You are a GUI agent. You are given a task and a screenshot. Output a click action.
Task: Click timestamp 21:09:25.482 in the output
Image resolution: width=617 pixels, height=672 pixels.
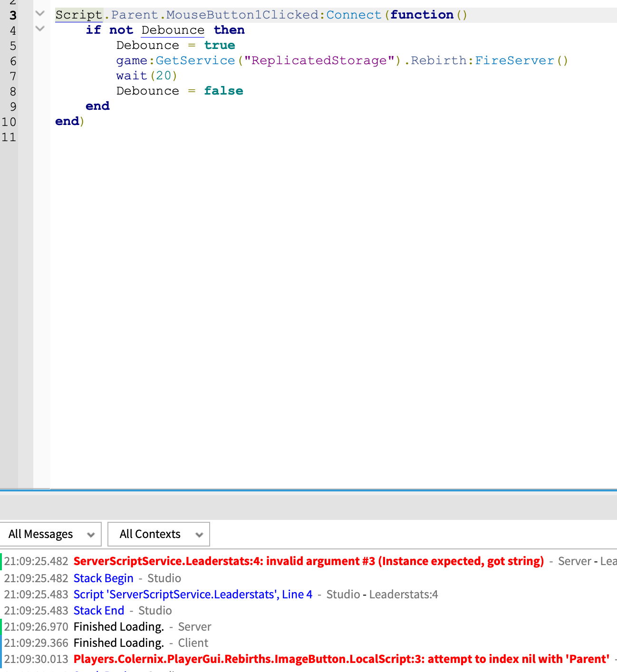tap(36, 561)
